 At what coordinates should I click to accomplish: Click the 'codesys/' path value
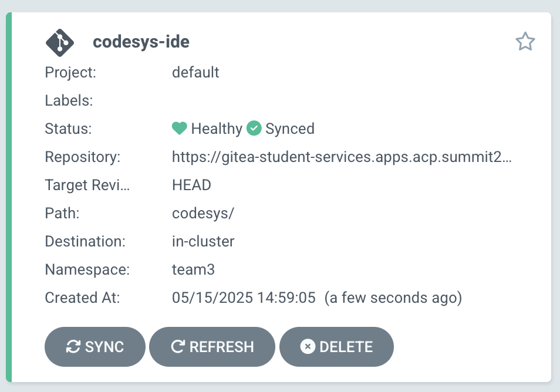point(203,214)
